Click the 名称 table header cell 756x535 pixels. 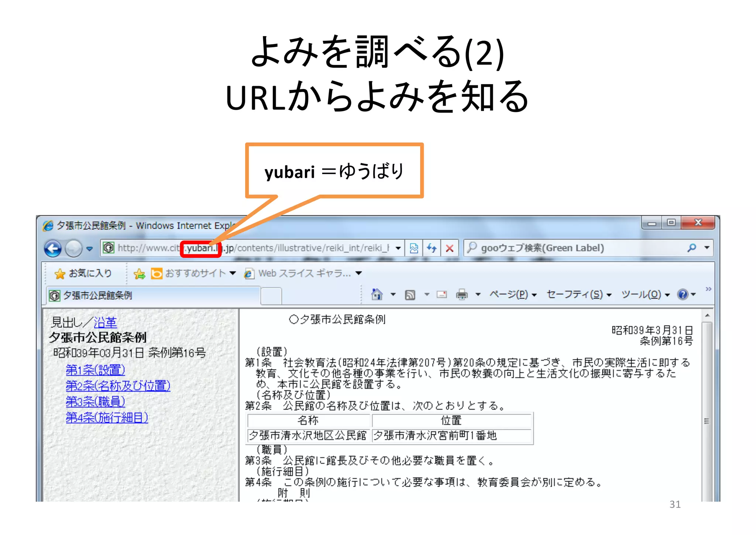coord(308,420)
